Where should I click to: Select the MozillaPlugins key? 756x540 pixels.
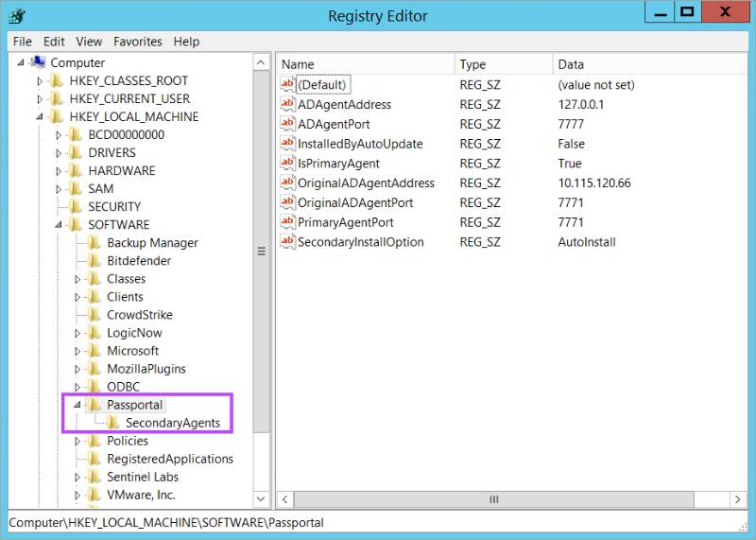point(146,369)
